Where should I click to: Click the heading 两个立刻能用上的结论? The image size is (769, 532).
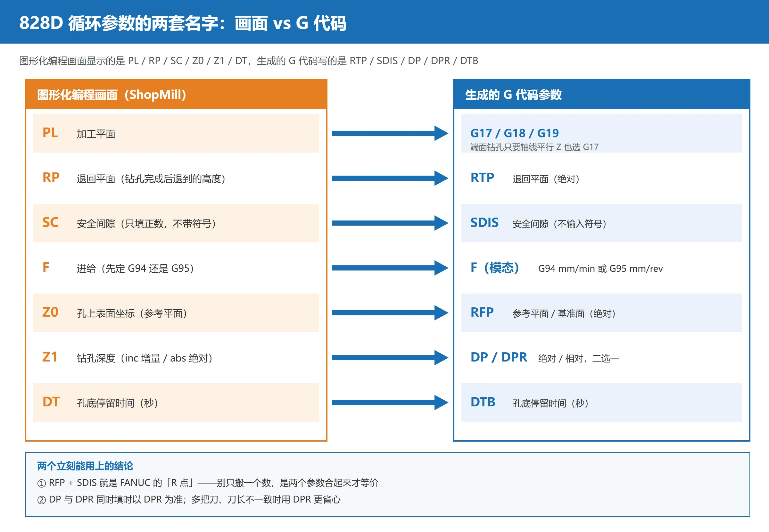85,466
